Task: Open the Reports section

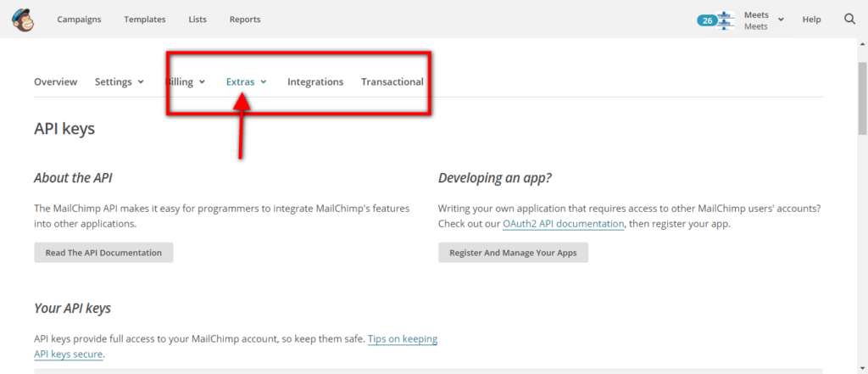Action: pyautogui.click(x=245, y=20)
